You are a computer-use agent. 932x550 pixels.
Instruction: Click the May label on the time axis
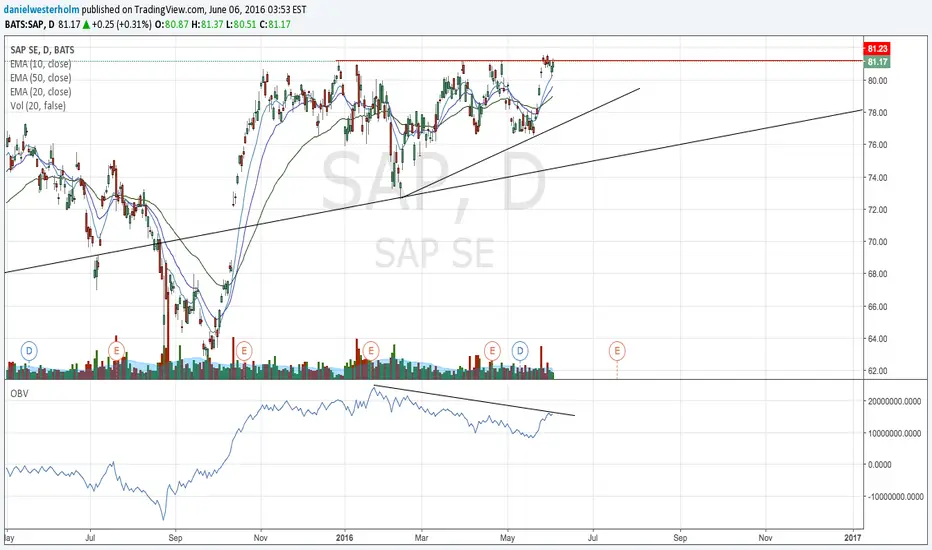[507, 538]
